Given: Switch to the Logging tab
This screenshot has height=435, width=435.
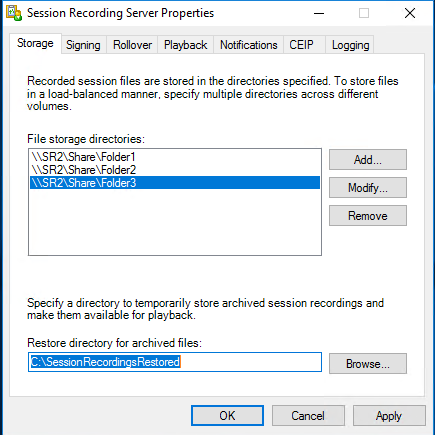Looking at the screenshot, I should pyautogui.click(x=350, y=45).
